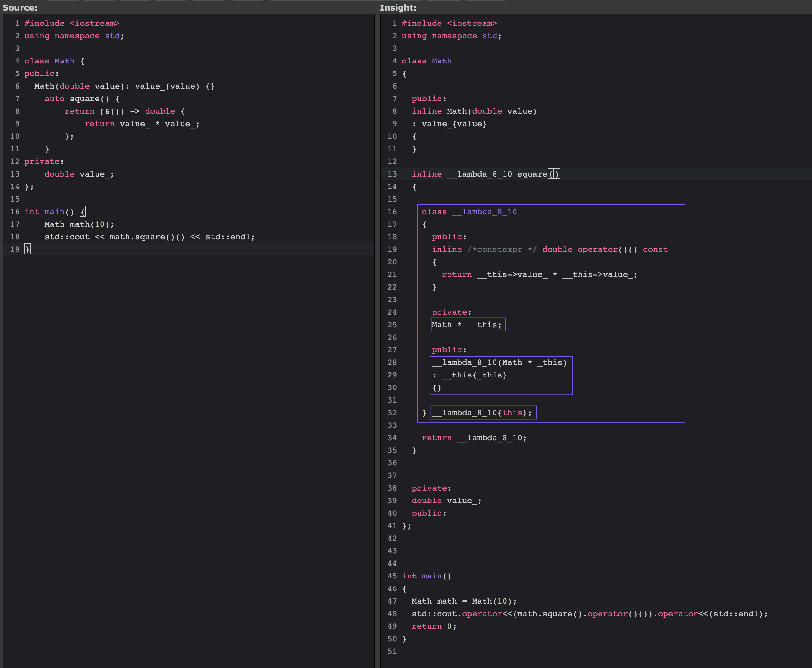The width and height of the screenshot is (812, 668).
Task: Click 'Math math(10);' in the Source pane
Action: [x=79, y=224]
